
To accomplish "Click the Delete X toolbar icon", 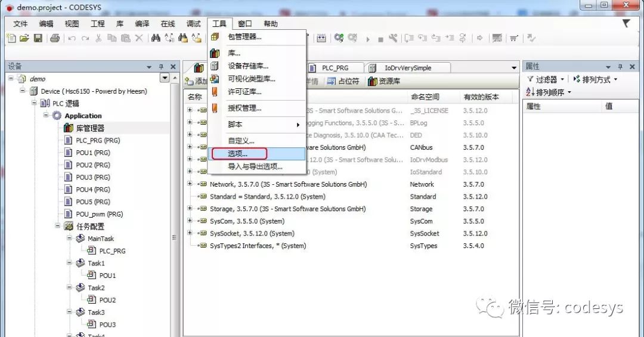I will 139,38.
